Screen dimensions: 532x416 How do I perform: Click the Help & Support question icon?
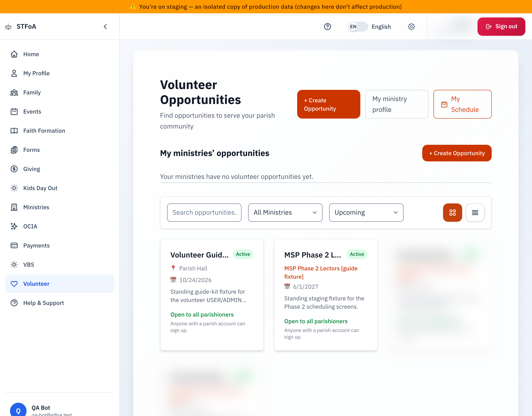click(14, 303)
